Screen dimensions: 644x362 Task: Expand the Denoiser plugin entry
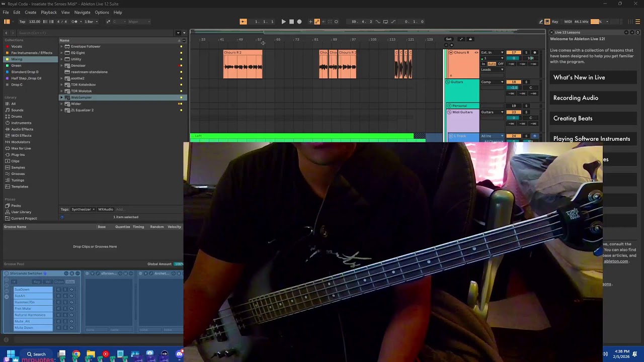(62, 65)
